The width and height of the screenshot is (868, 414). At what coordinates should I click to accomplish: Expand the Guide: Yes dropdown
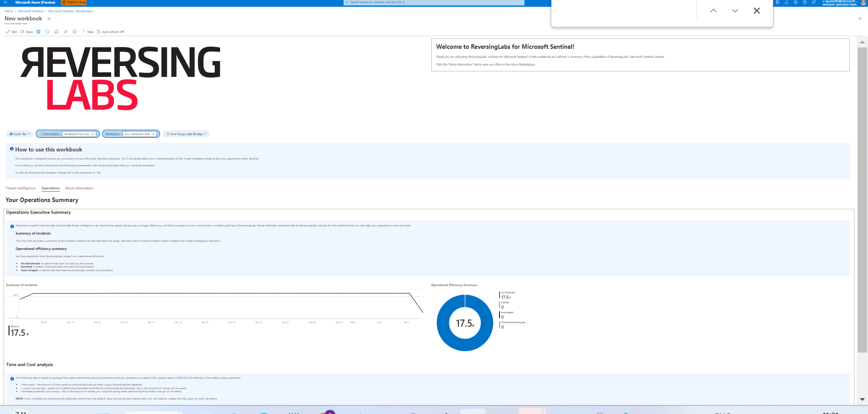pyautogui.click(x=20, y=134)
